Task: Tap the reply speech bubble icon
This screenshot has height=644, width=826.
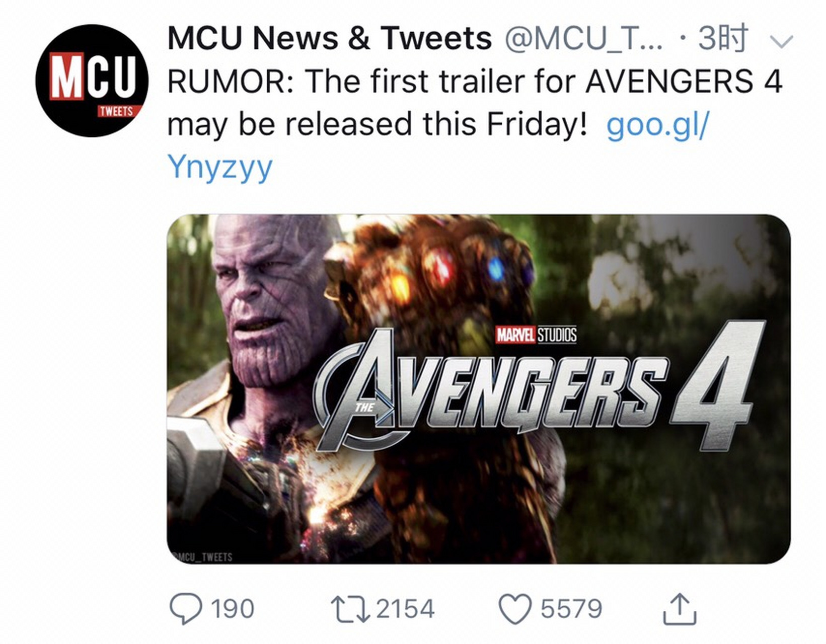Action: (186, 609)
